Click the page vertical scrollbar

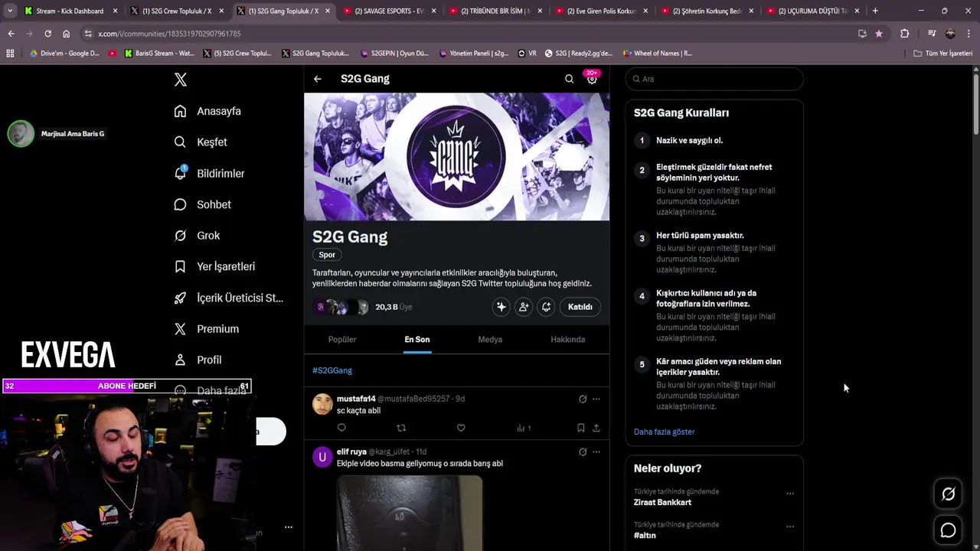tap(975, 103)
